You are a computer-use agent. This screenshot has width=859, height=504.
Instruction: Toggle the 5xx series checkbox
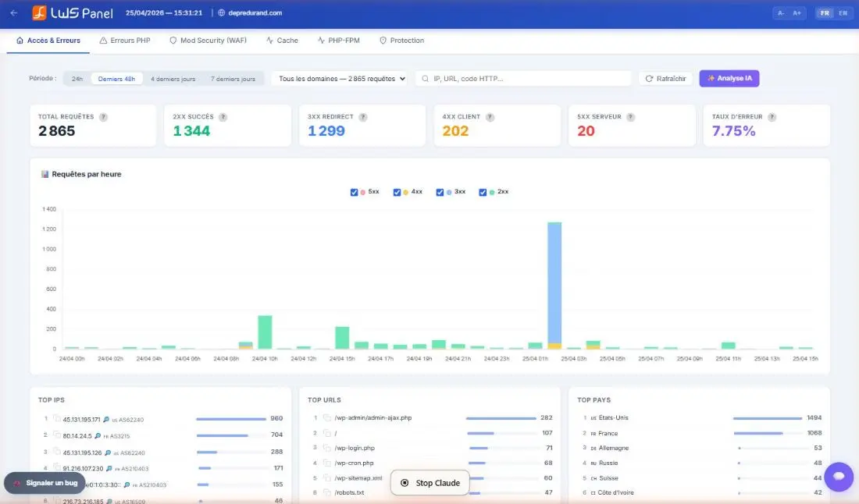[354, 192]
